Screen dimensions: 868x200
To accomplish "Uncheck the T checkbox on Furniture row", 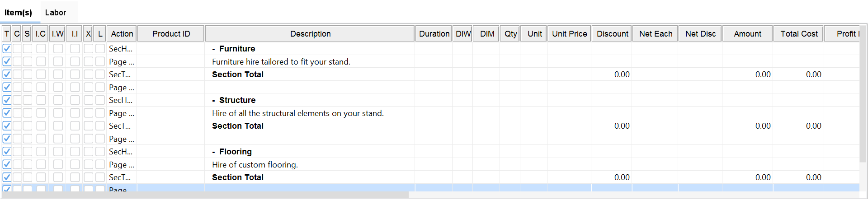I will pos(7,49).
